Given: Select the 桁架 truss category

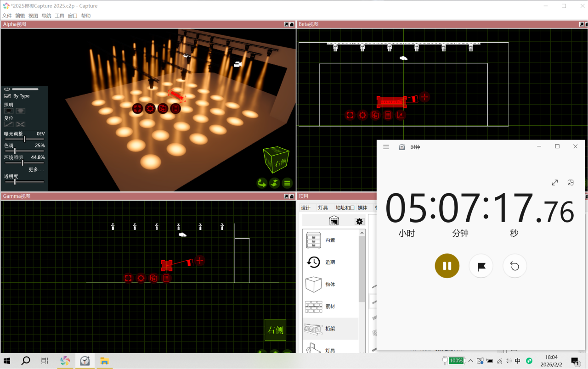Looking at the screenshot, I should click(330, 329).
